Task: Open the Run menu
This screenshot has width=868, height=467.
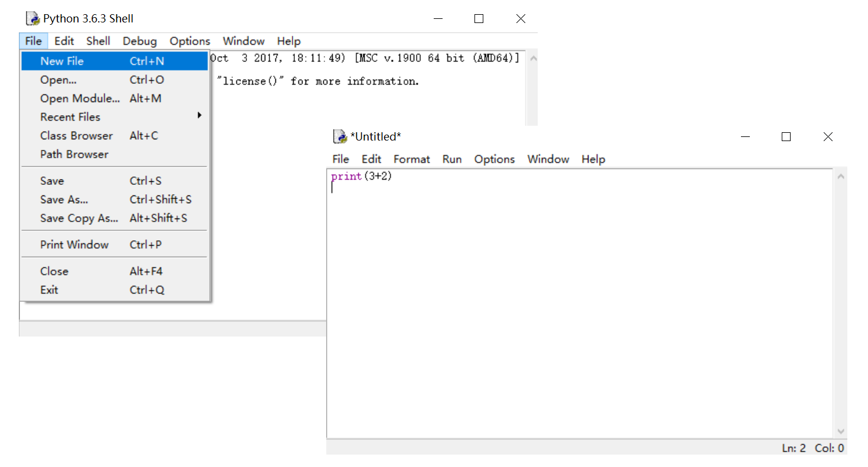Action: (452, 159)
